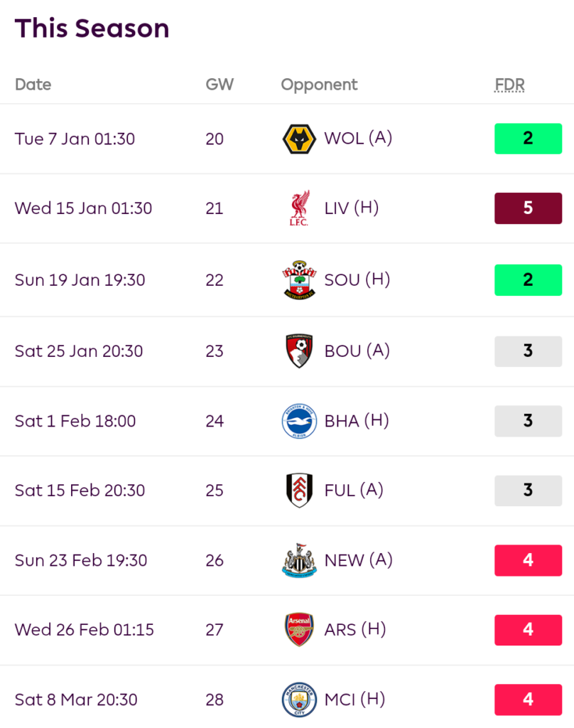The image size is (574, 728).
Task: Click the red FDR 4 badge for NEW
Action: [528, 560]
